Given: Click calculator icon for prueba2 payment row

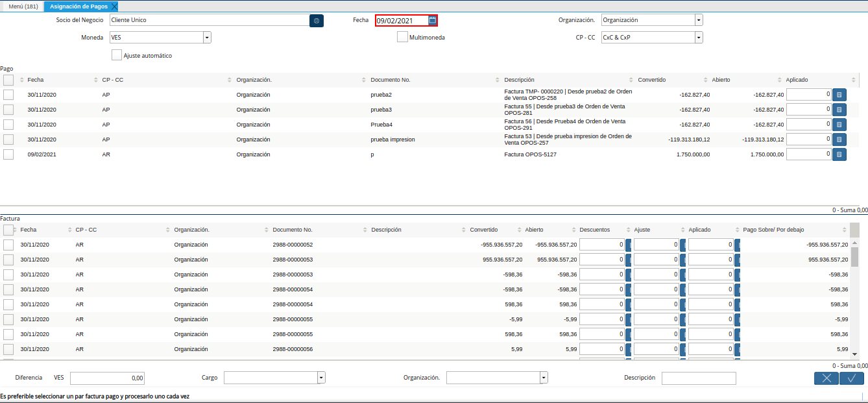Looking at the screenshot, I should pos(839,95).
